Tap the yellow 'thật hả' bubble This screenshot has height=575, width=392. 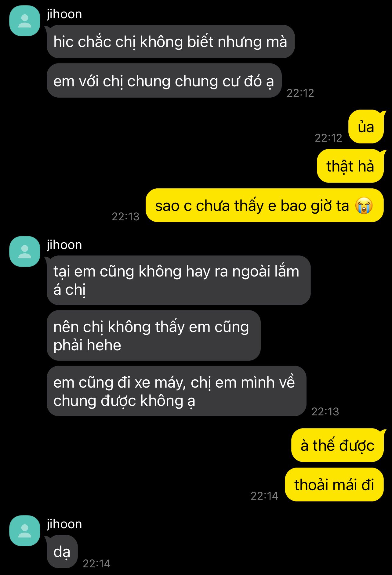point(350,166)
